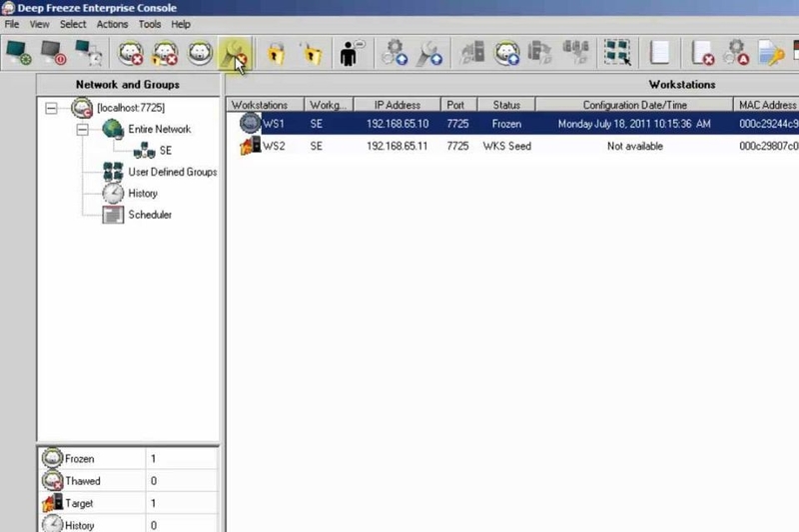This screenshot has height=532, width=799.
Task: Open the File menu
Action: 12,24
